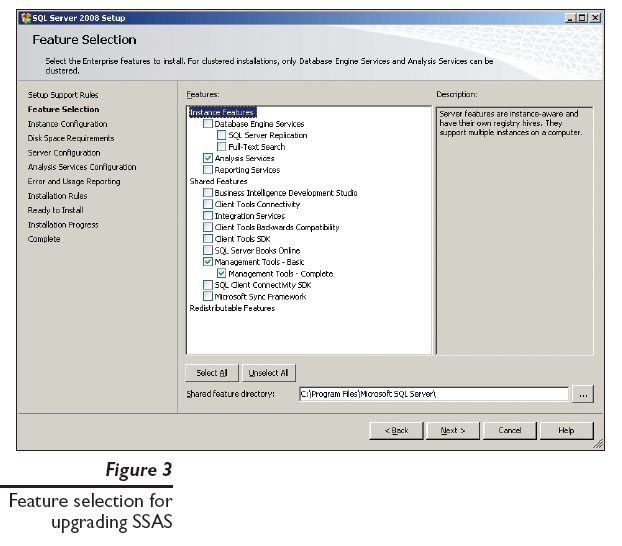This screenshot has height=546, width=622.
Task: Open Help for Feature Selection
Action: pyautogui.click(x=566, y=431)
